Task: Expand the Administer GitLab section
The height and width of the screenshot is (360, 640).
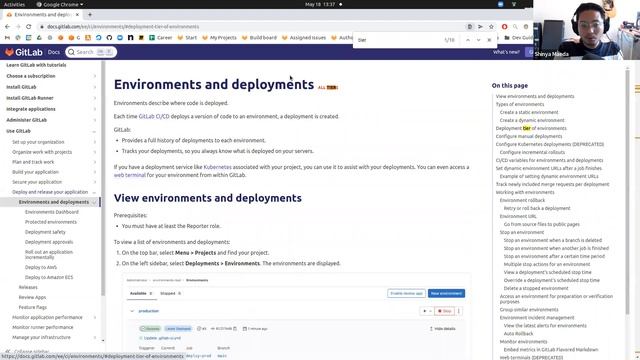Action: pos(95,120)
